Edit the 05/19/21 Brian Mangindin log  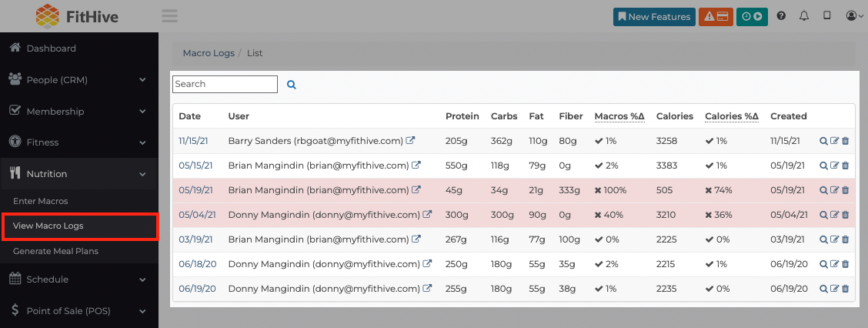coord(834,190)
